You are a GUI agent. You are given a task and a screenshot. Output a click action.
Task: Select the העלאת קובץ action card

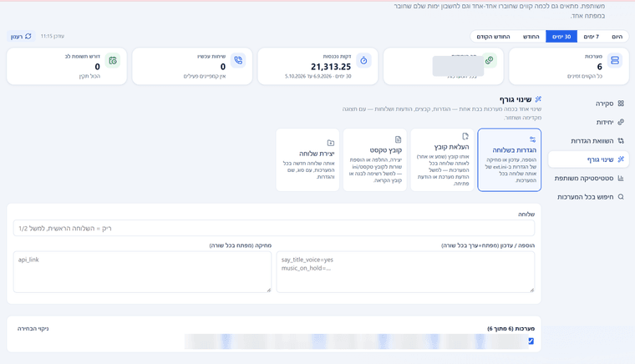point(442,159)
